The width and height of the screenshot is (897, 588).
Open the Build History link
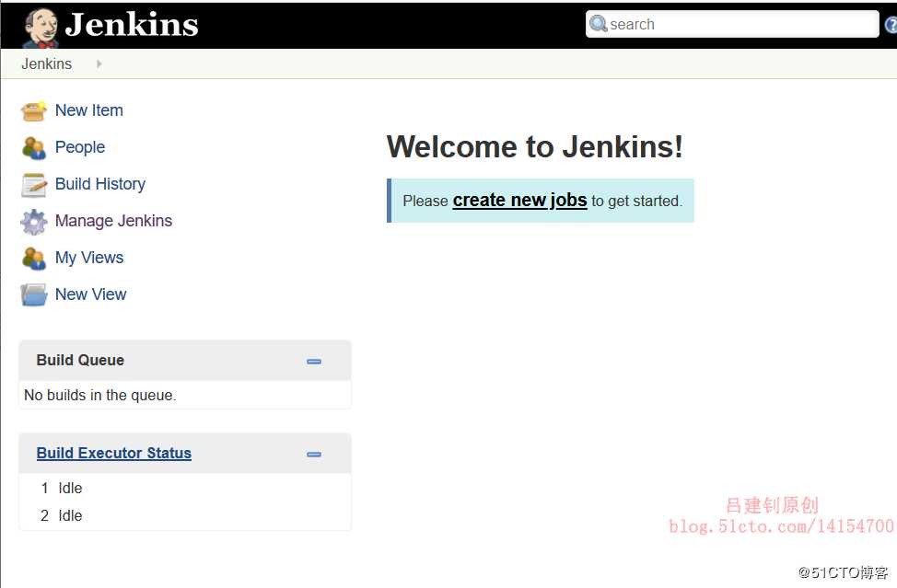point(100,184)
